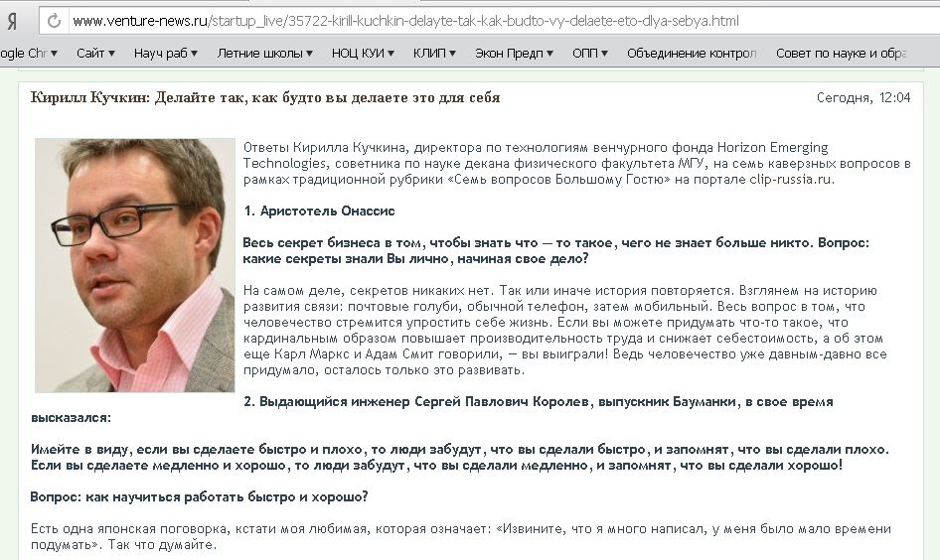Click the Yandex Я logo button
Image resolution: width=940 pixels, height=560 pixels.
[12, 22]
